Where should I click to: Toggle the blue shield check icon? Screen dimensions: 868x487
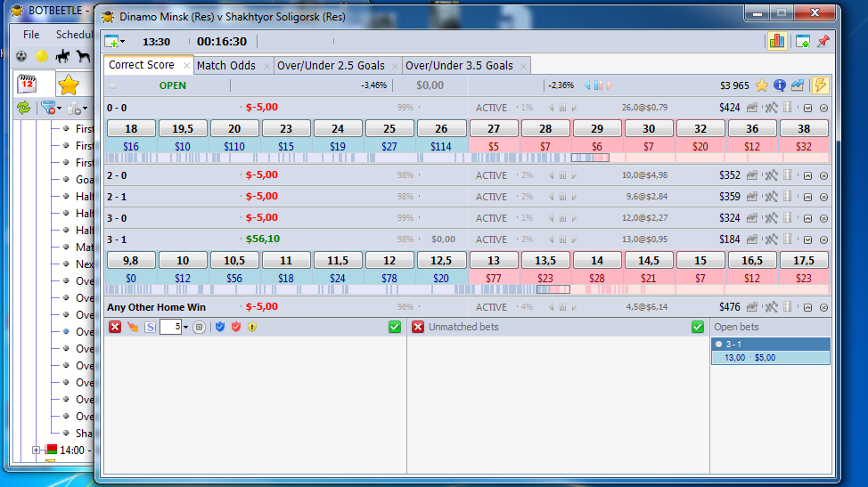(x=220, y=327)
